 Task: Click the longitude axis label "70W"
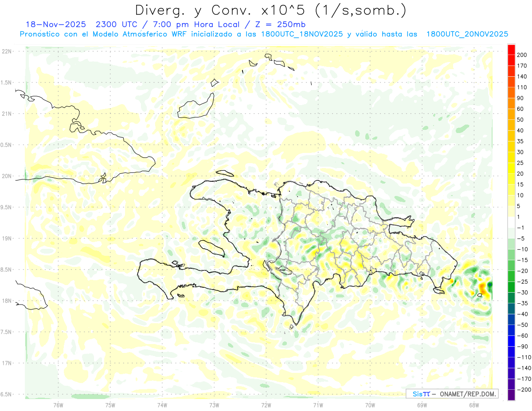pos(370,405)
